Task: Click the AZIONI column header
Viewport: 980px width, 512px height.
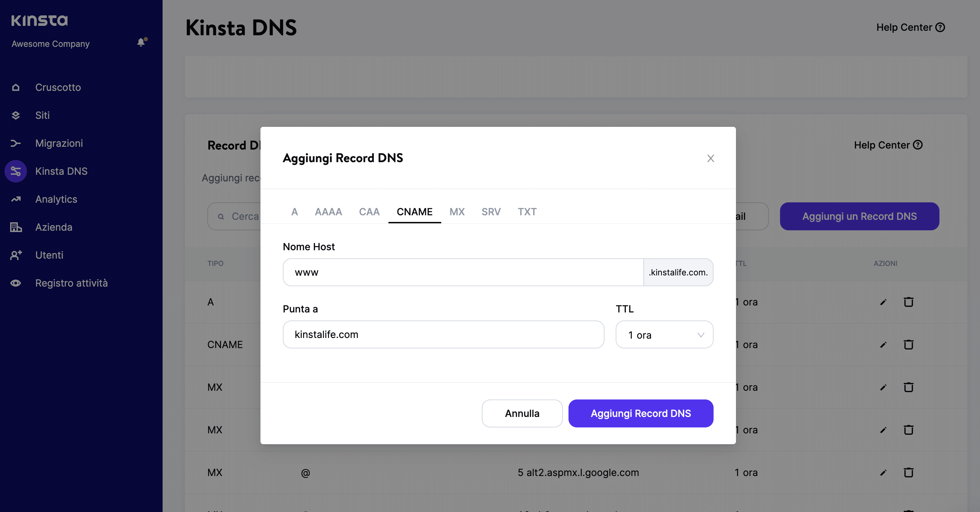Action: pos(885,263)
